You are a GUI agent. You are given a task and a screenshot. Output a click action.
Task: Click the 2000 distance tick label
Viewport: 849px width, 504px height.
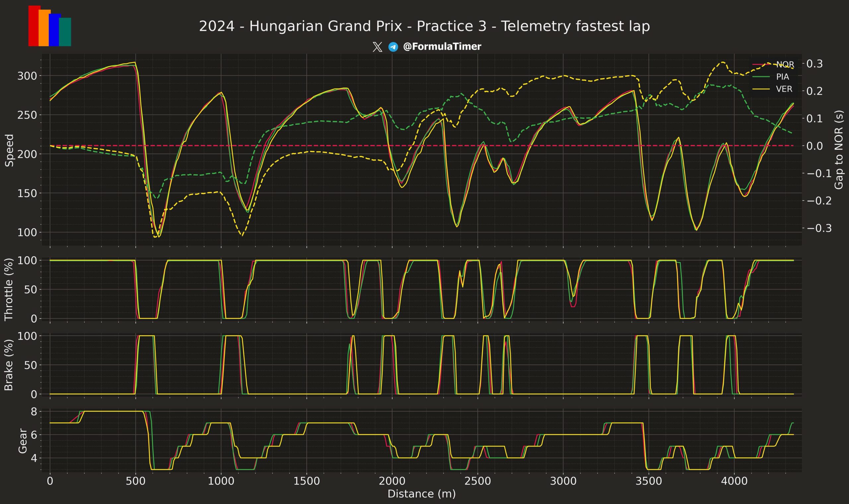pyautogui.click(x=392, y=481)
